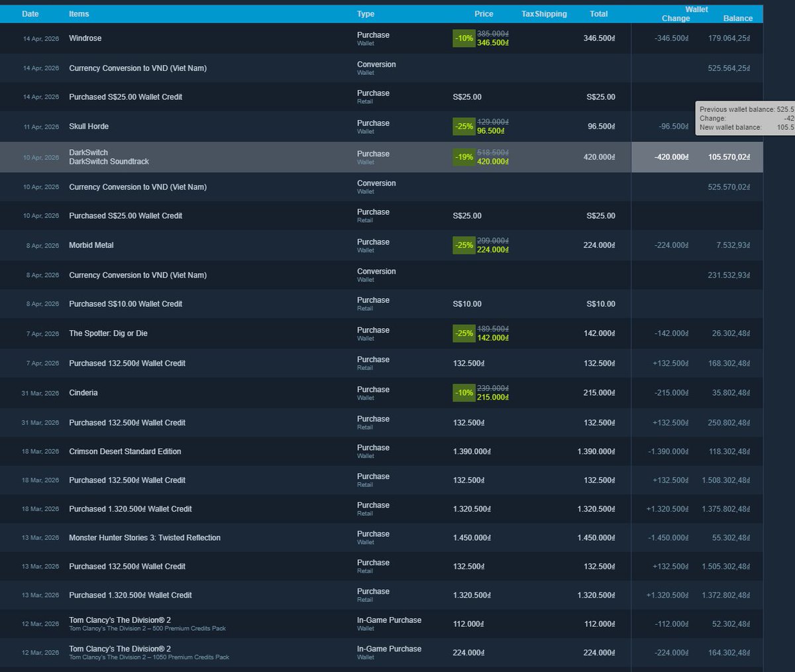Click the 14 Apr Purchased S$25.00 Wallet Credit

pyautogui.click(x=382, y=97)
